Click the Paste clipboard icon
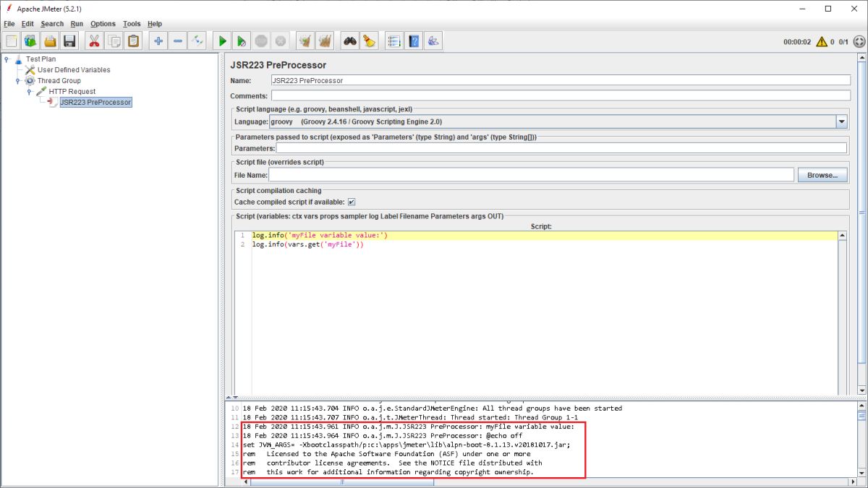Viewport: 868px width, 488px height. click(133, 41)
